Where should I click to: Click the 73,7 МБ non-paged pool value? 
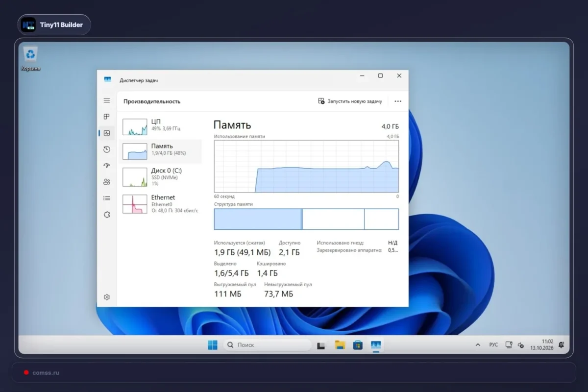pos(279,294)
